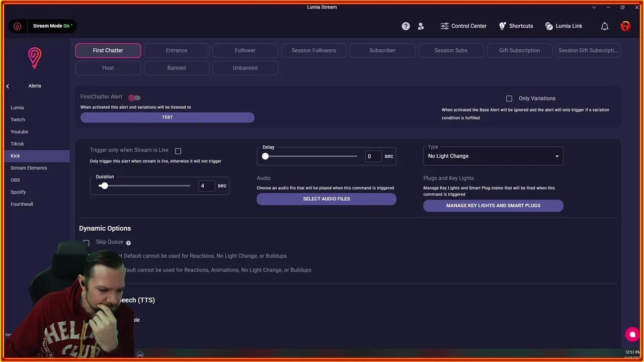644x362 pixels.
Task: Open the pink chat bubble icon
Action: [x=632, y=334]
